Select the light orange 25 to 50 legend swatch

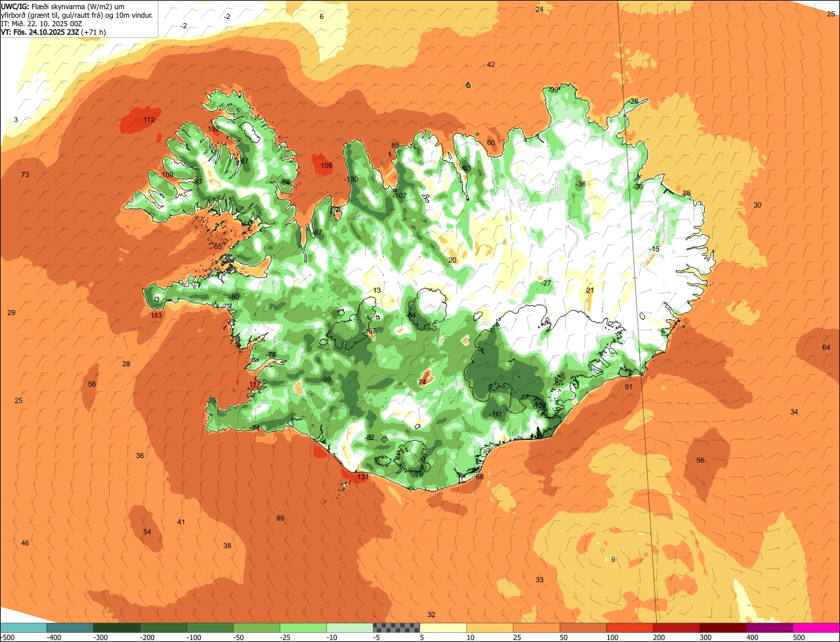[537, 628]
